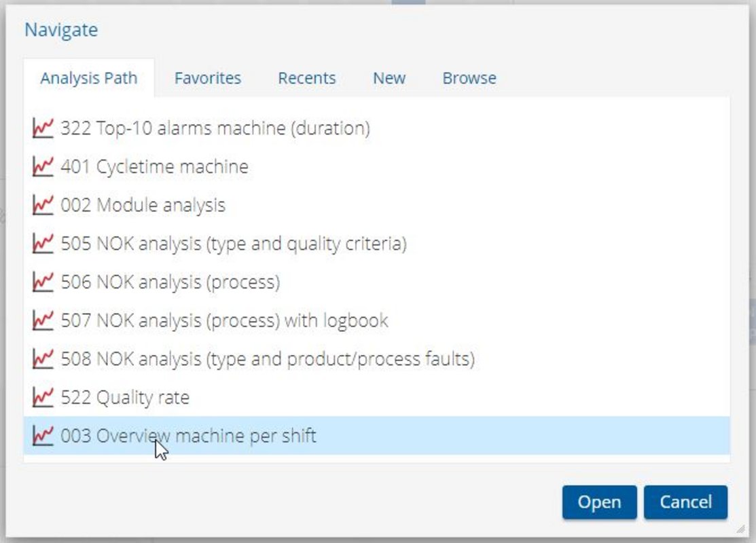Viewport: 756px width, 543px height.
Task: Select the Browse tab
Action: click(469, 78)
